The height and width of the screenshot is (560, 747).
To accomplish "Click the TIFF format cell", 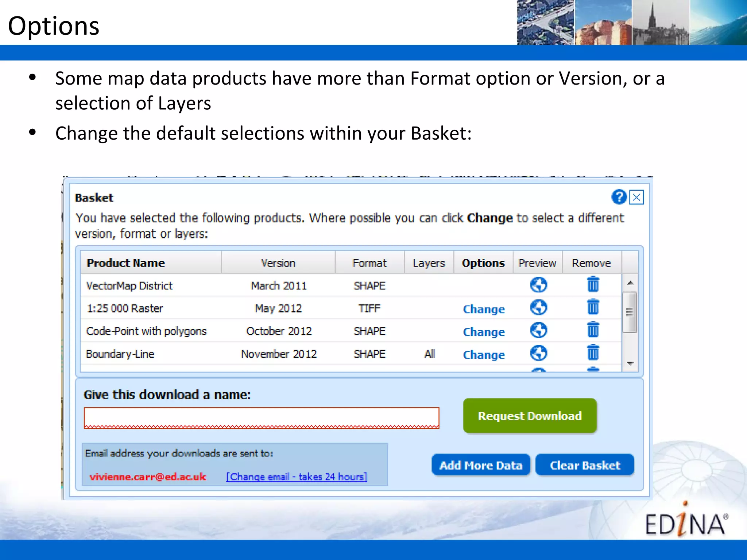I will tap(369, 308).
